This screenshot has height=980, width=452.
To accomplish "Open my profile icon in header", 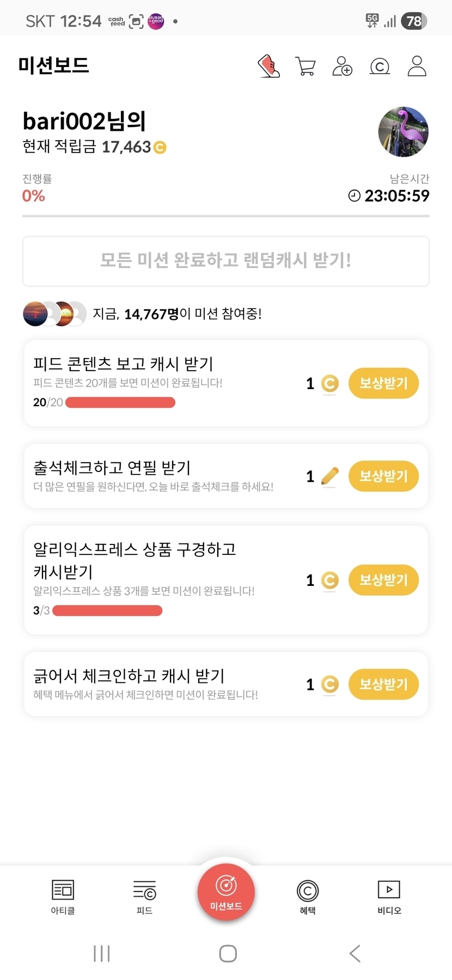I will [417, 66].
